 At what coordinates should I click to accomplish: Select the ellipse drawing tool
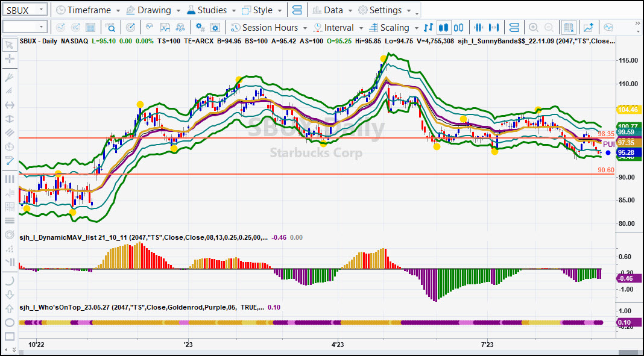tap(9, 322)
